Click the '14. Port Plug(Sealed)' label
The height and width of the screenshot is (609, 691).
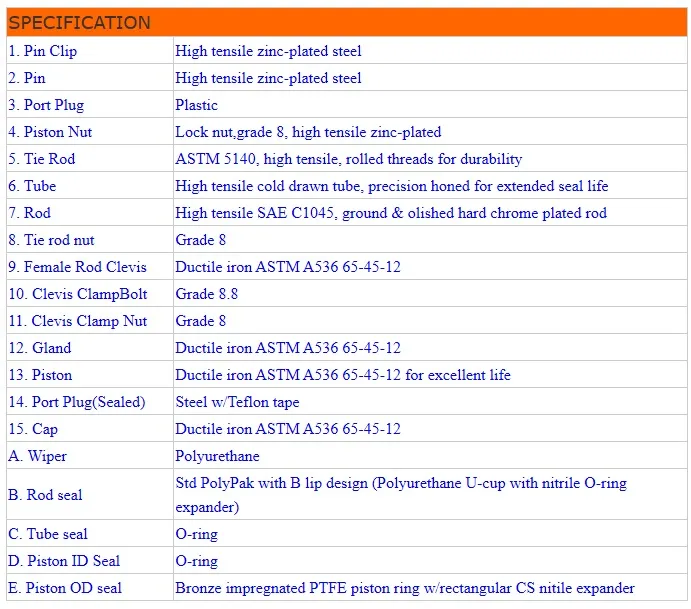click(x=77, y=402)
